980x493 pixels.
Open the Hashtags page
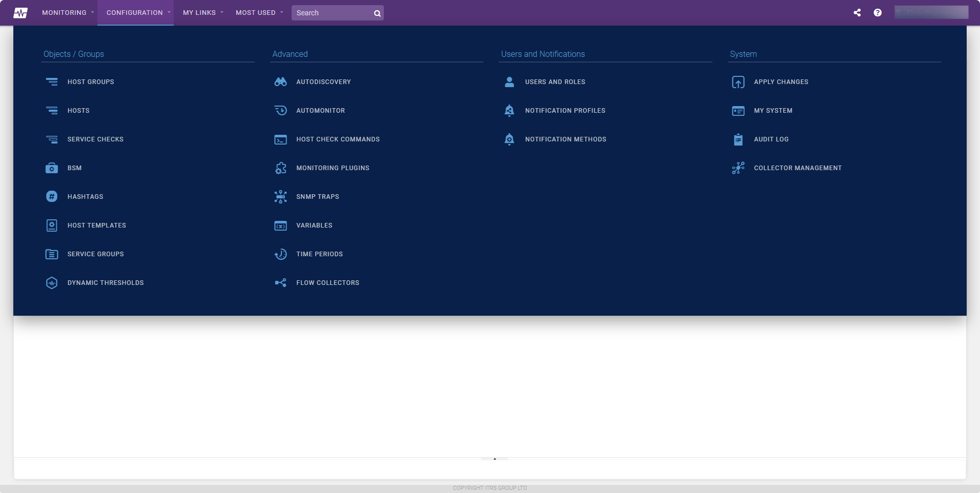point(86,197)
